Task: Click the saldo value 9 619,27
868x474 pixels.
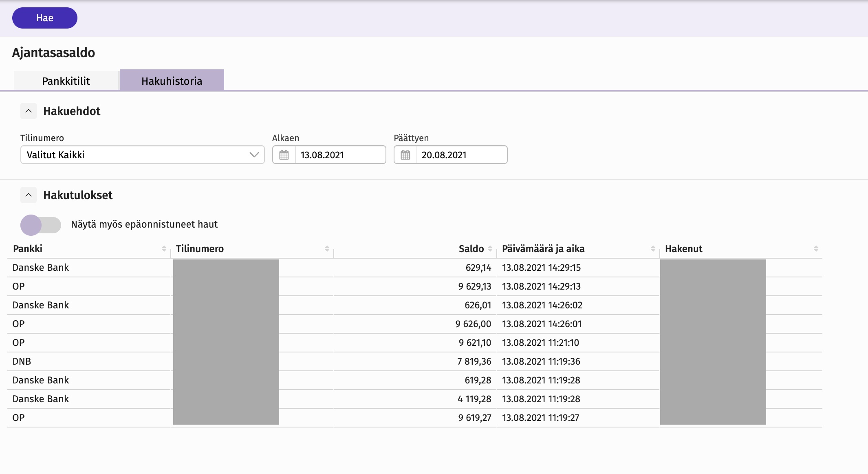Action: click(x=475, y=418)
